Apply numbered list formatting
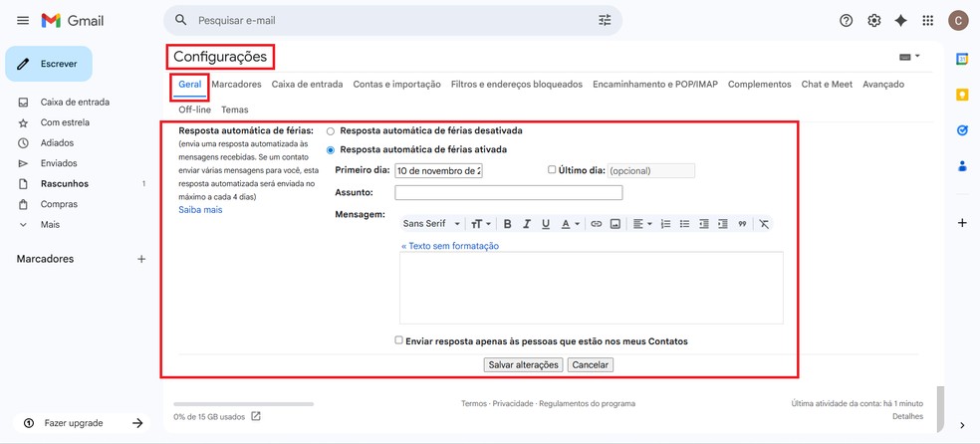 [666, 224]
